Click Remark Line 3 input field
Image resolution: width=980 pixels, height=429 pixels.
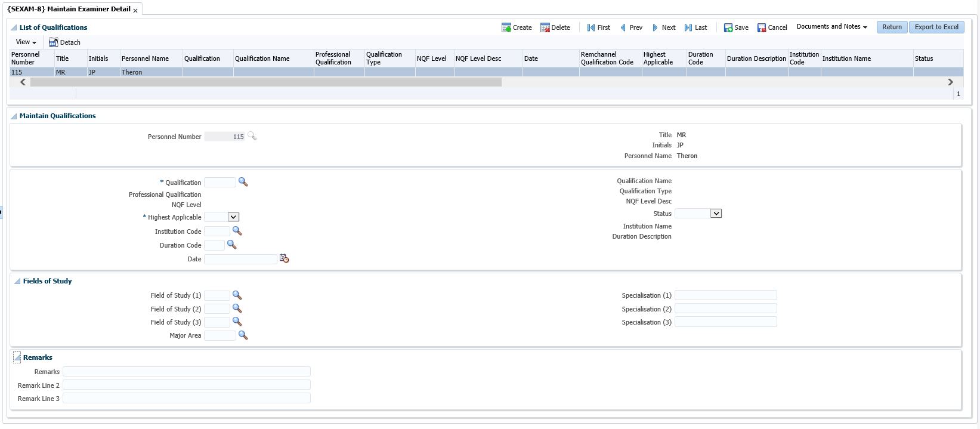click(x=187, y=398)
